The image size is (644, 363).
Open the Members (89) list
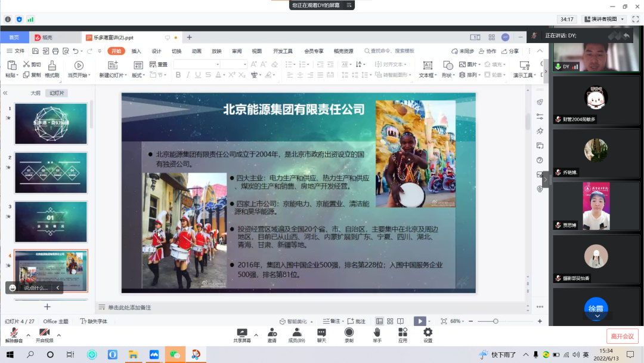coord(296,334)
